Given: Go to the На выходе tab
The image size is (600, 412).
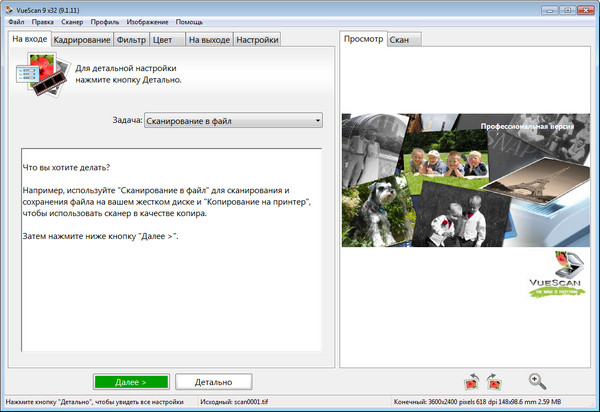Looking at the screenshot, I should 207,39.
